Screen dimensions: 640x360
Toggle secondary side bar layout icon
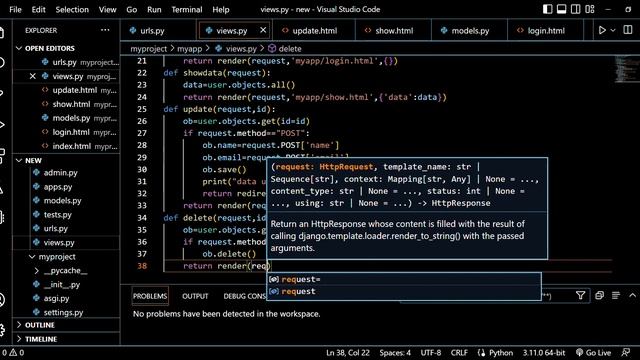pyautogui.click(x=576, y=9)
